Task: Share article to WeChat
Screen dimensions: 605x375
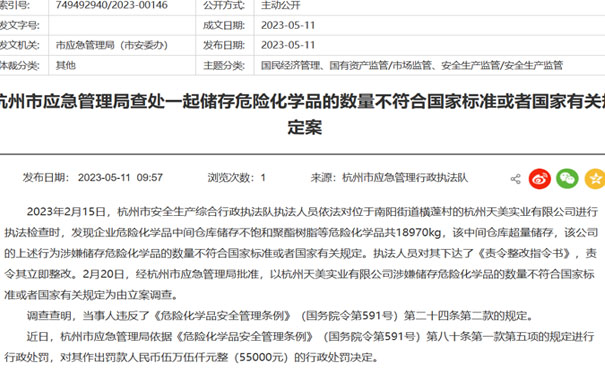Action: (x=567, y=179)
